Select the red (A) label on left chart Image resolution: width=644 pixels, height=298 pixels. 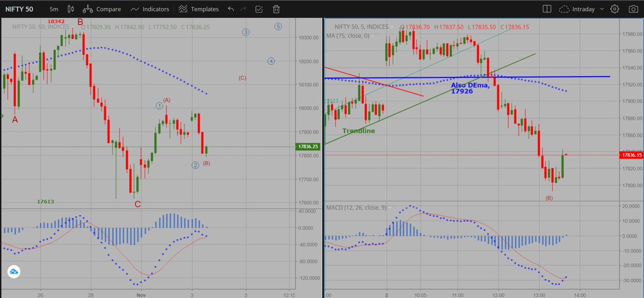click(x=166, y=100)
